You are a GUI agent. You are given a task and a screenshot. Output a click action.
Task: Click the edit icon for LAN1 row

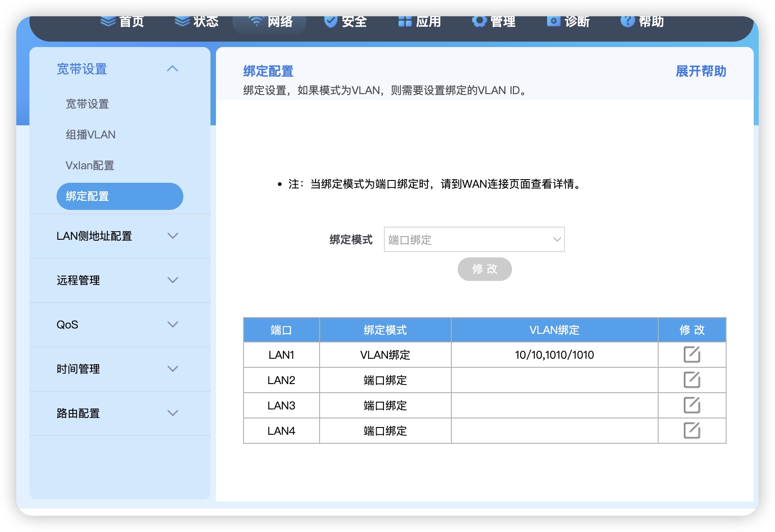(x=692, y=355)
